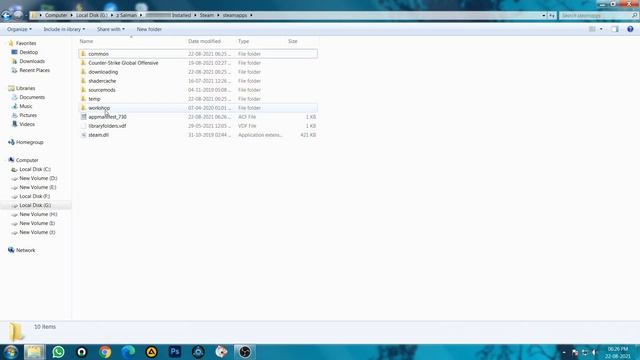Launch Google Chrome from the taskbar
The width and height of the screenshot is (640, 360).
(x=105, y=352)
